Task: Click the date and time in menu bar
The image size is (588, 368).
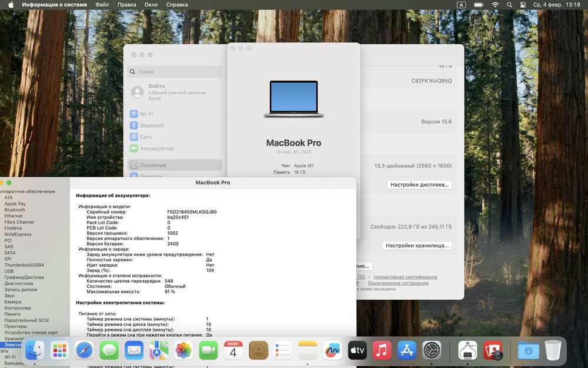Action: click(x=556, y=5)
